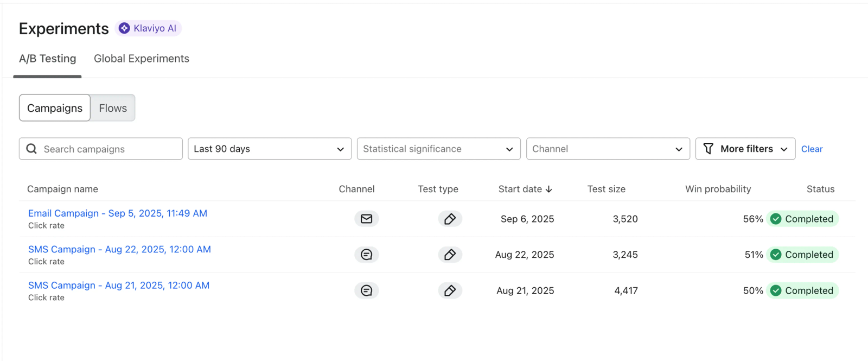Viewport: 868px width, 361px height.
Task: Click the Channel column header
Action: coord(356,189)
